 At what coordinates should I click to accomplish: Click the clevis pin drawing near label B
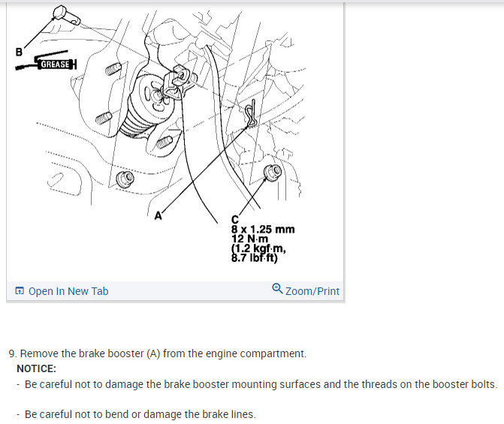pyautogui.click(x=66, y=15)
